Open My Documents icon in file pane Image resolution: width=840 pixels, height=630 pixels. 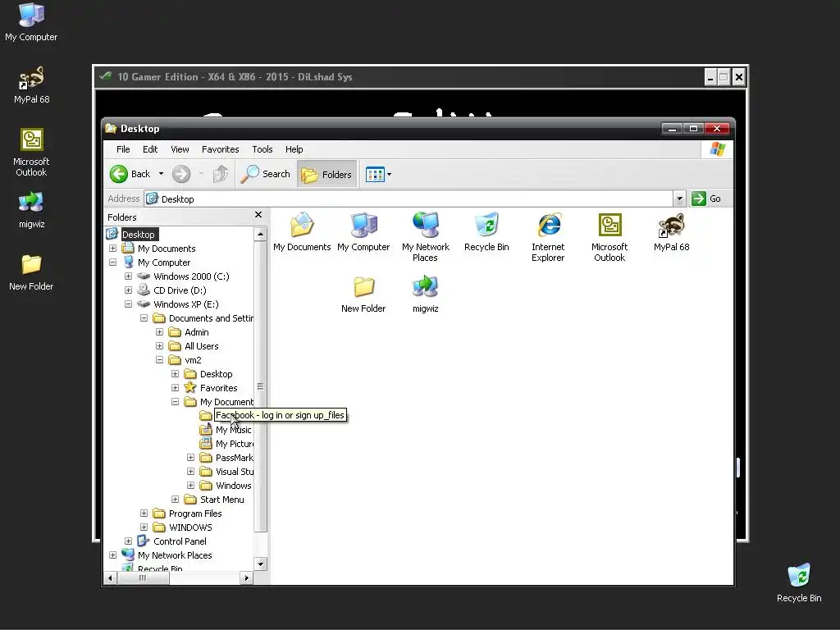tap(302, 231)
